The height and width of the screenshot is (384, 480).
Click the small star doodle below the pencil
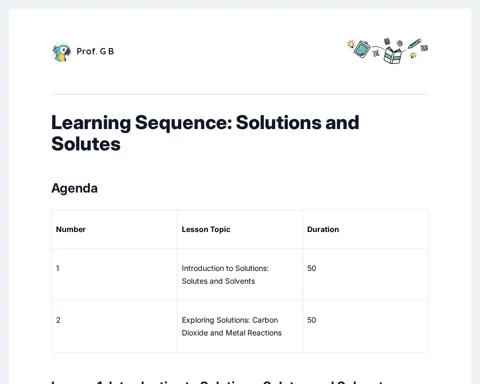tap(413, 55)
